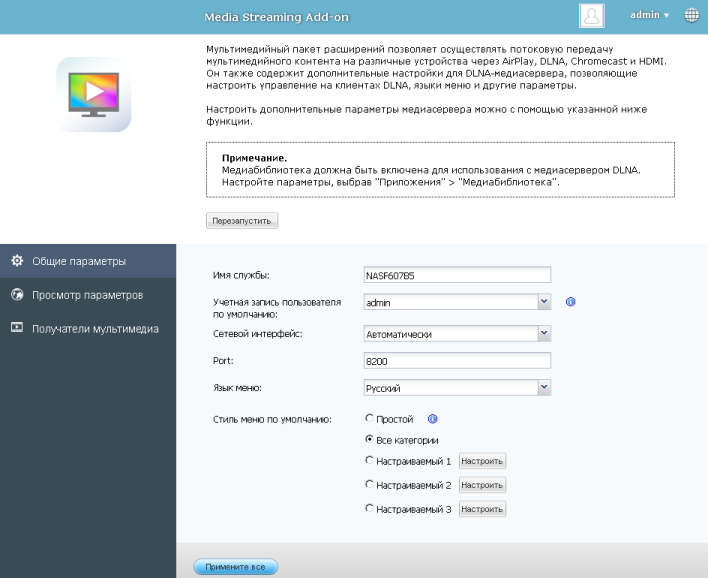
Task: Switch to Получатели мультимедиа sidebar tab
Action: [x=88, y=329]
